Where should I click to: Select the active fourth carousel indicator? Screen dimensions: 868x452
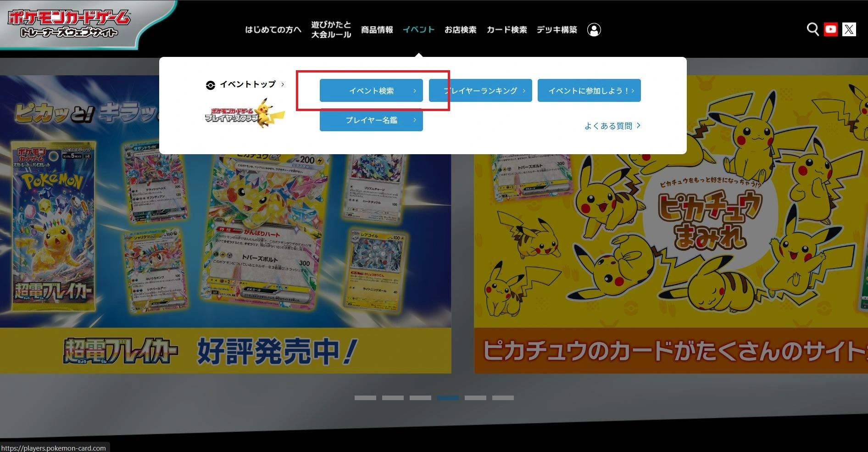[x=448, y=398]
